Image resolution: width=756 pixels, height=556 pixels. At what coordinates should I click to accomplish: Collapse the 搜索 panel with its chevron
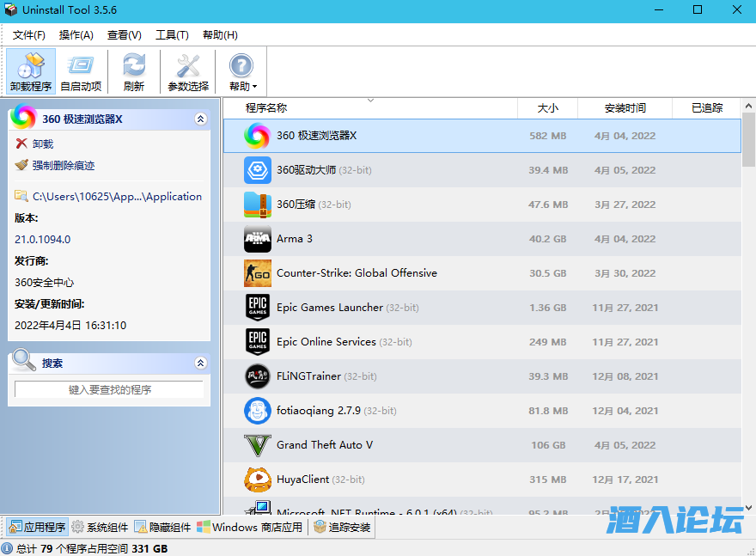(201, 361)
